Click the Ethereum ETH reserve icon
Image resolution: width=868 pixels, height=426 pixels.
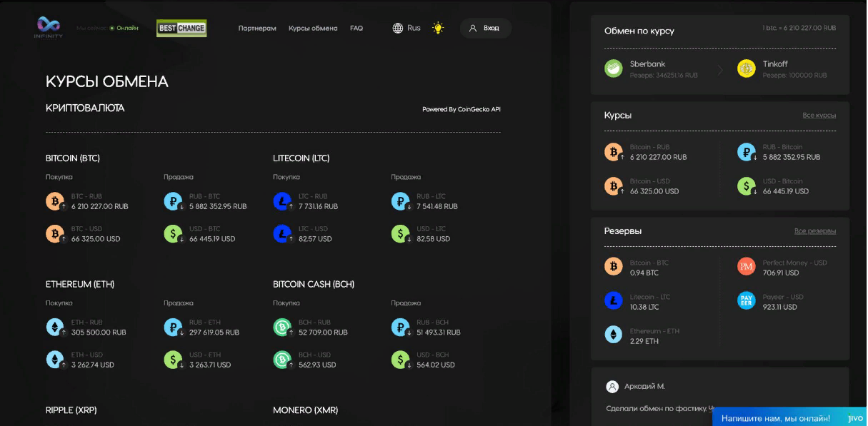pos(614,335)
